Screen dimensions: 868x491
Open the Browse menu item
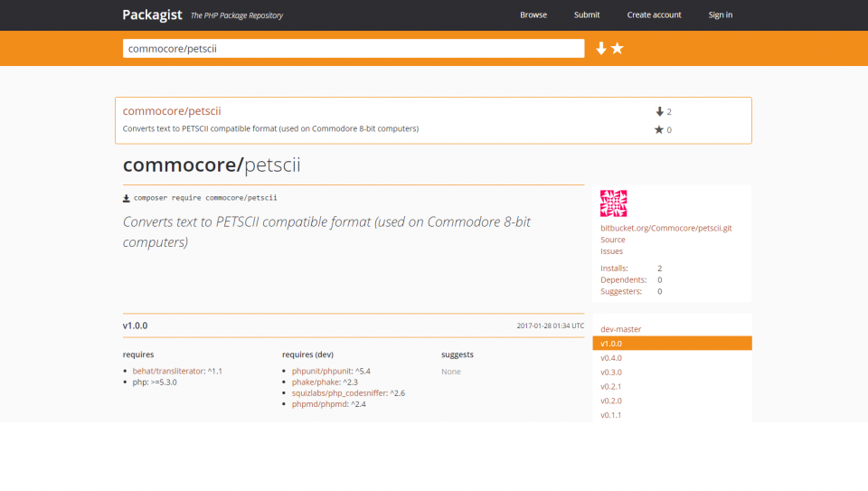pyautogui.click(x=533, y=15)
